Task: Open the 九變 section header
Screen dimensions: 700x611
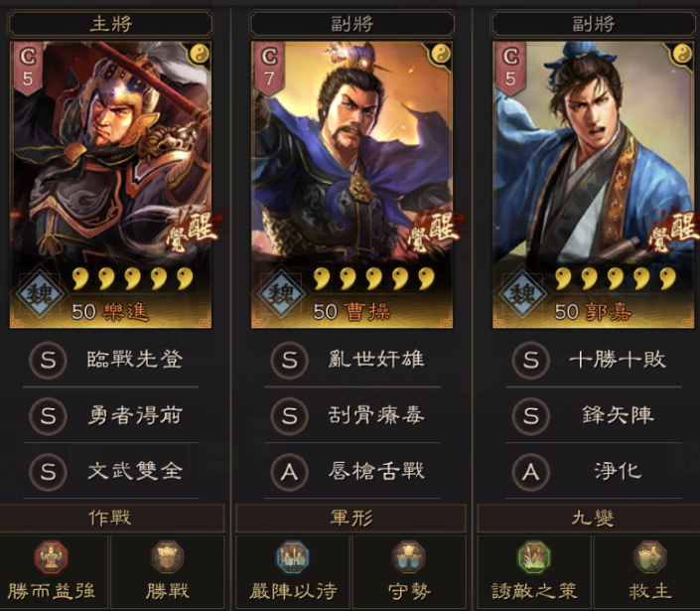Action: (x=593, y=518)
